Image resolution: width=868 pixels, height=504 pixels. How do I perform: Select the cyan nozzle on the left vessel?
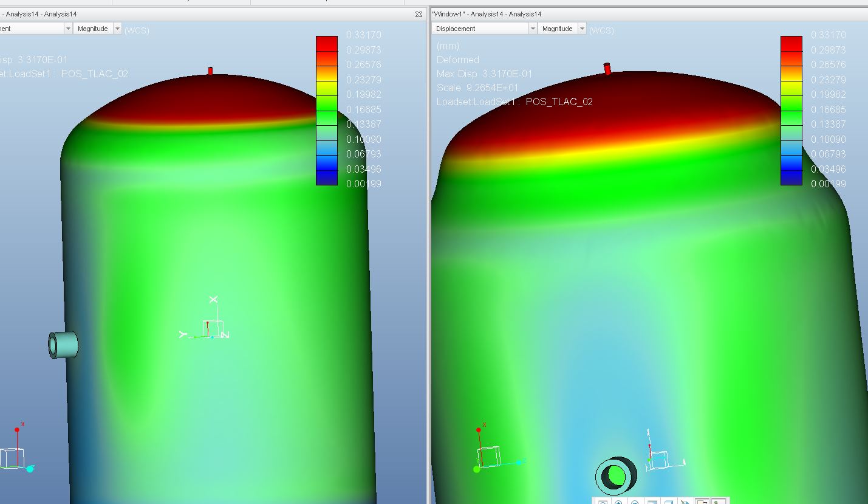63,345
